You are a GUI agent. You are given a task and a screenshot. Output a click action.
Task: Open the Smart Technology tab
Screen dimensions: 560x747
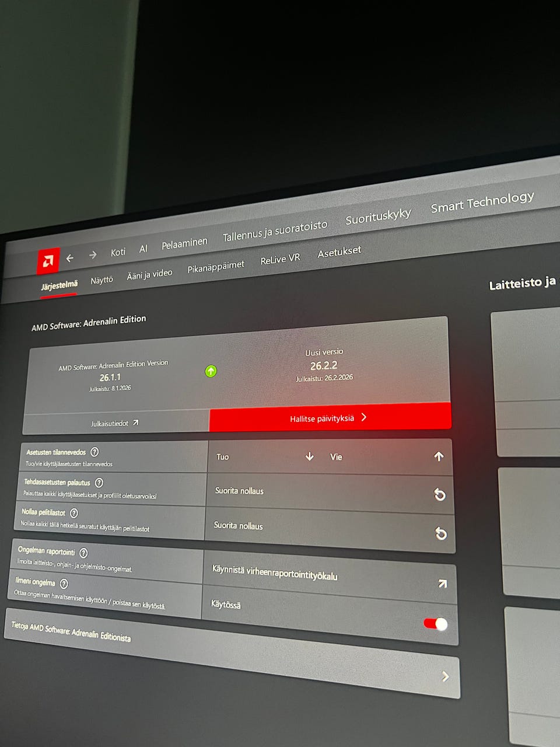[x=482, y=201]
